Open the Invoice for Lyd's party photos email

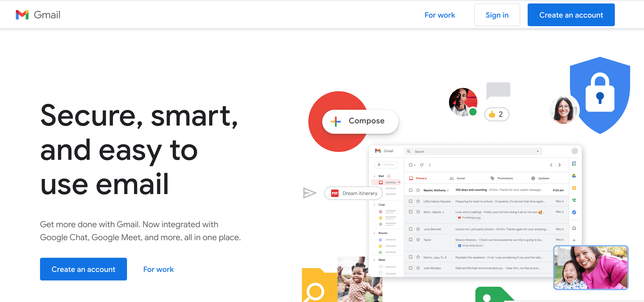486,229
